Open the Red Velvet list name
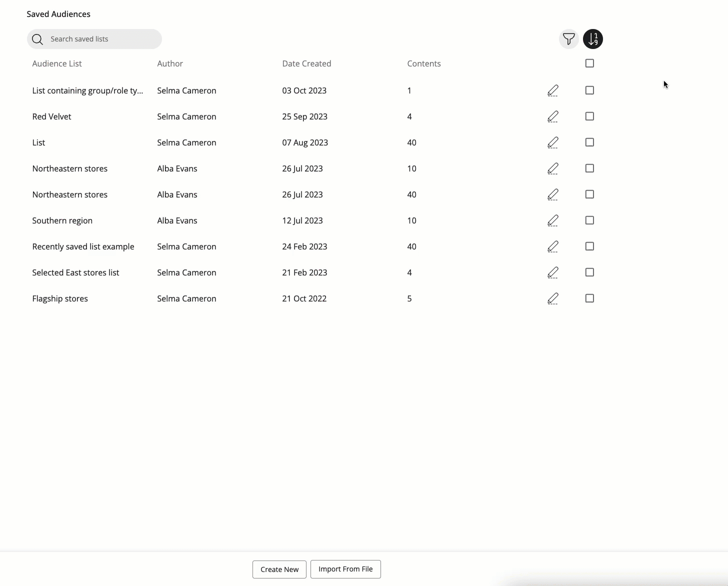 pyautogui.click(x=51, y=116)
